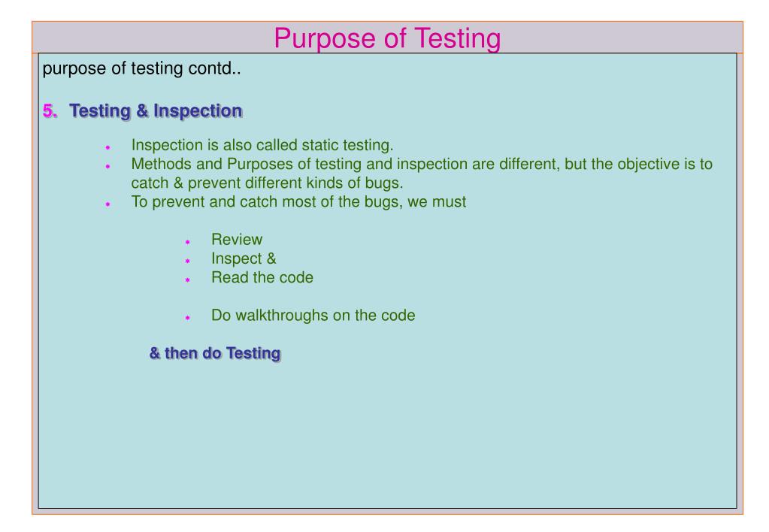
Task: Click the bullet before 'Do walkthroughs'
Action: 187,318
